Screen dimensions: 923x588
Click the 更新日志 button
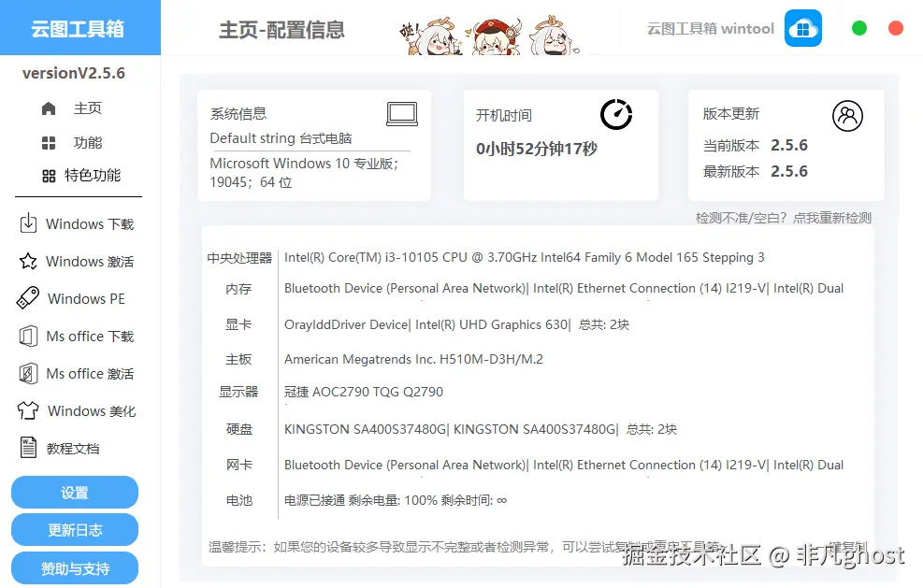click(x=74, y=529)
